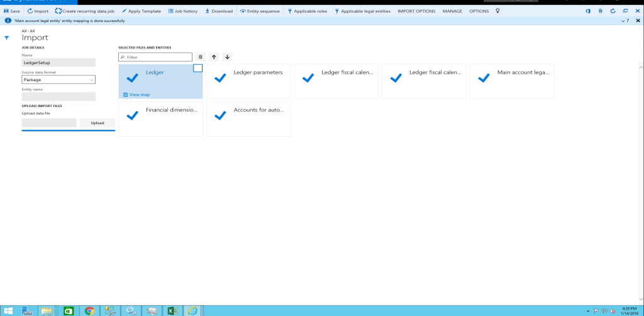Screen dimensions: 644x316
Task: Open Job history
Action: coord(183,11)
